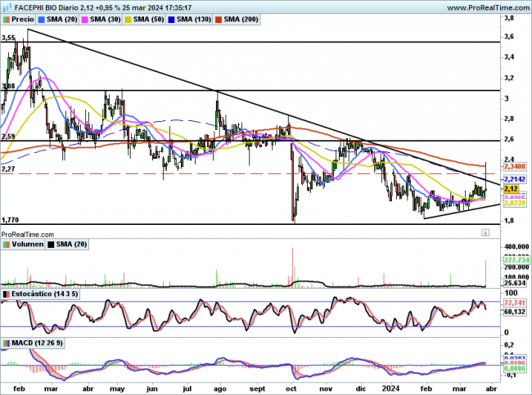Toggle the SMA (50) moving average legend
This screenshot has width=532, height=395.
pyautogui.click(x=145, y=18)
